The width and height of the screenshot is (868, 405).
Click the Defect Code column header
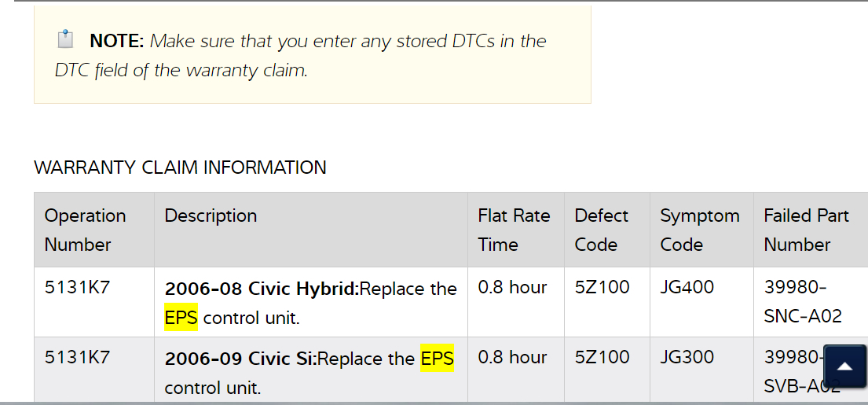601,230
